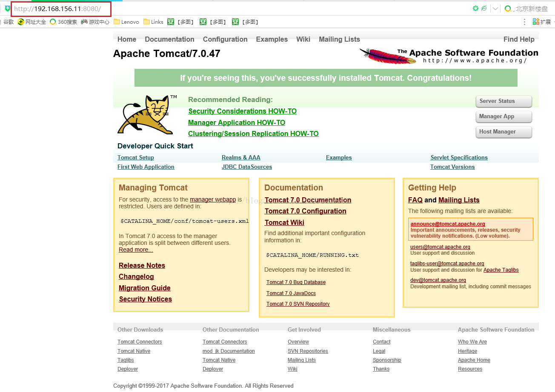Viewport: 555px width, 392px height.
Task: Open the First Web Application link
Action: (146, 167)
